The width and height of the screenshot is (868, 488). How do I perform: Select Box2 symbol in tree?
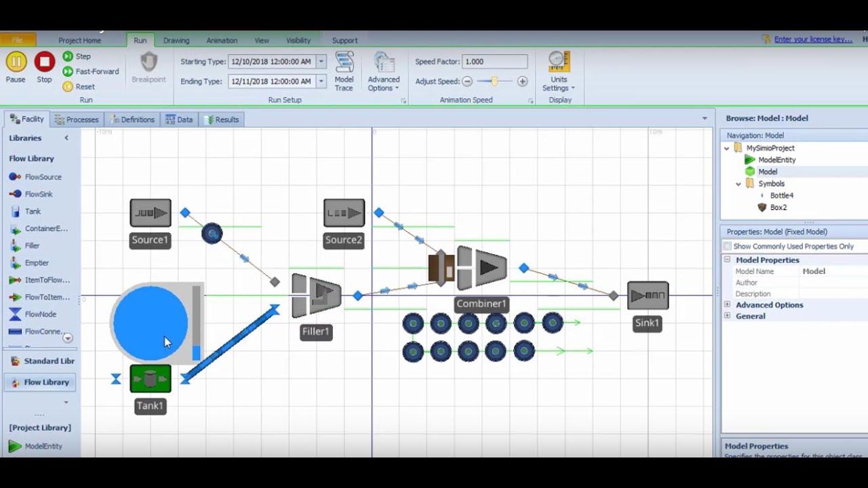click(772, 207)
